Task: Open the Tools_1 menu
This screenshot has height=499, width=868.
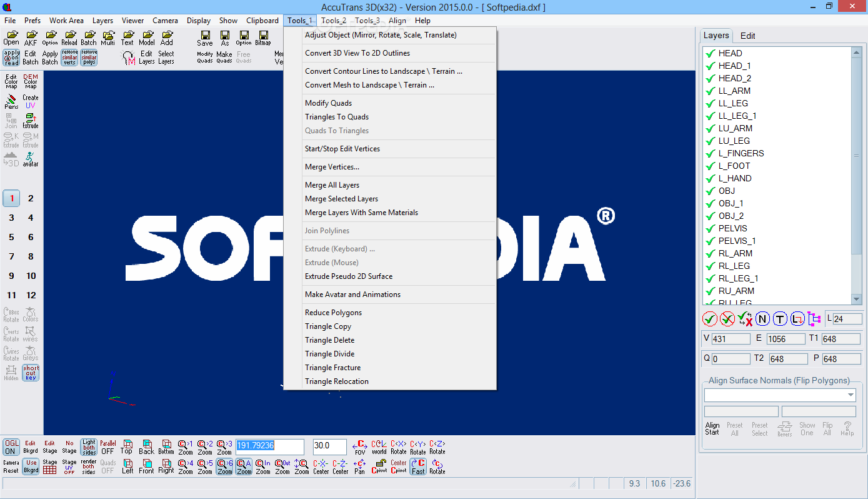Action: point(300,21)
